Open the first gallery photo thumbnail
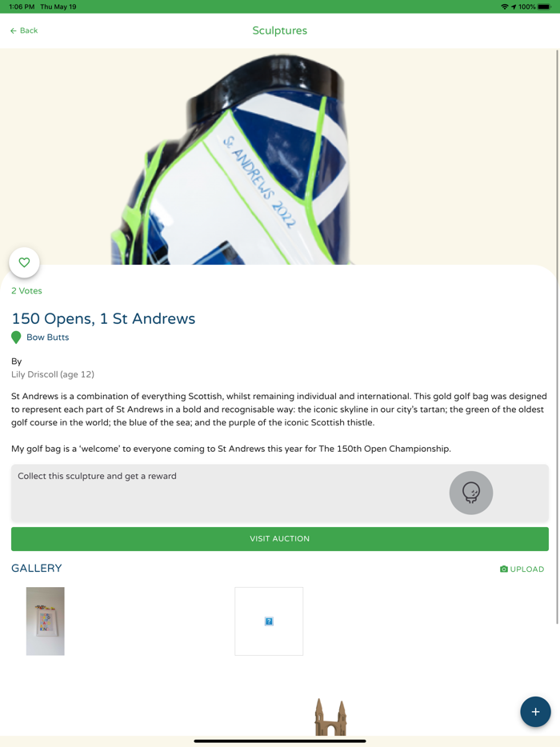The width and height of the screenshot is (560, 747). tap(46, 621)
